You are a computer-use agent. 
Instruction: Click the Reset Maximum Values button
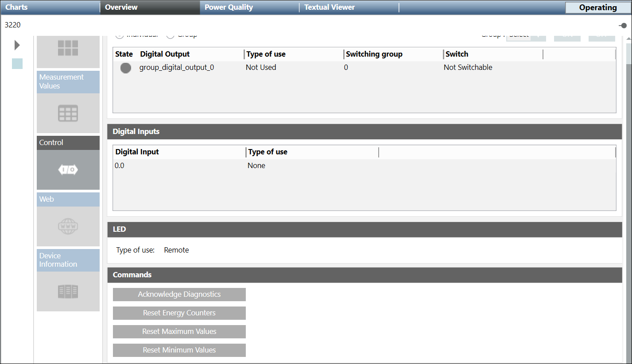click(x=179, y=332)
